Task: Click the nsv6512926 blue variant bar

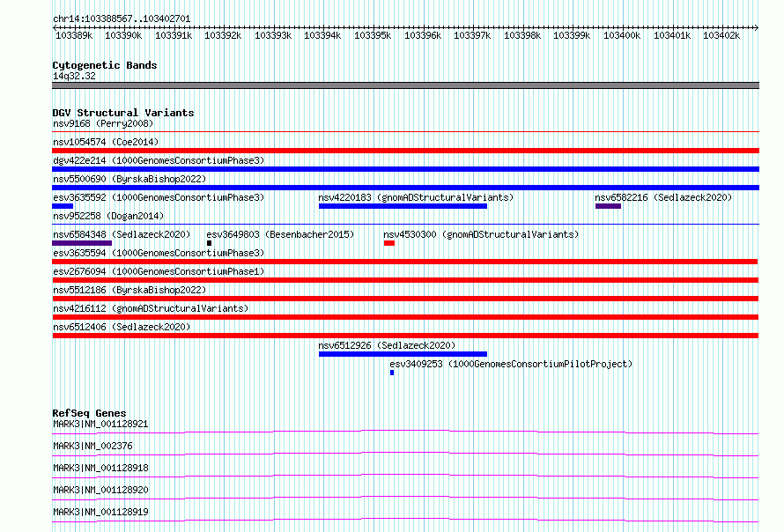Action: [x=403, y=354]
